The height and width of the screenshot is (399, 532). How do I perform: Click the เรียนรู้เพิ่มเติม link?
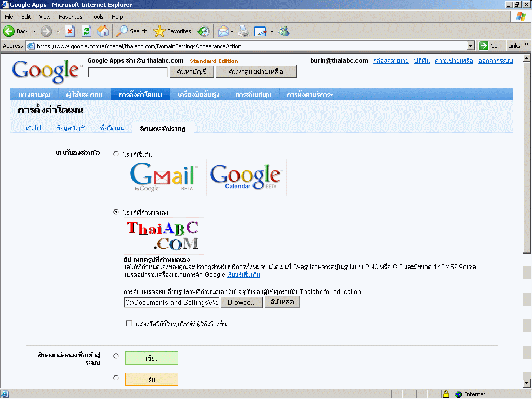point(244,274)
